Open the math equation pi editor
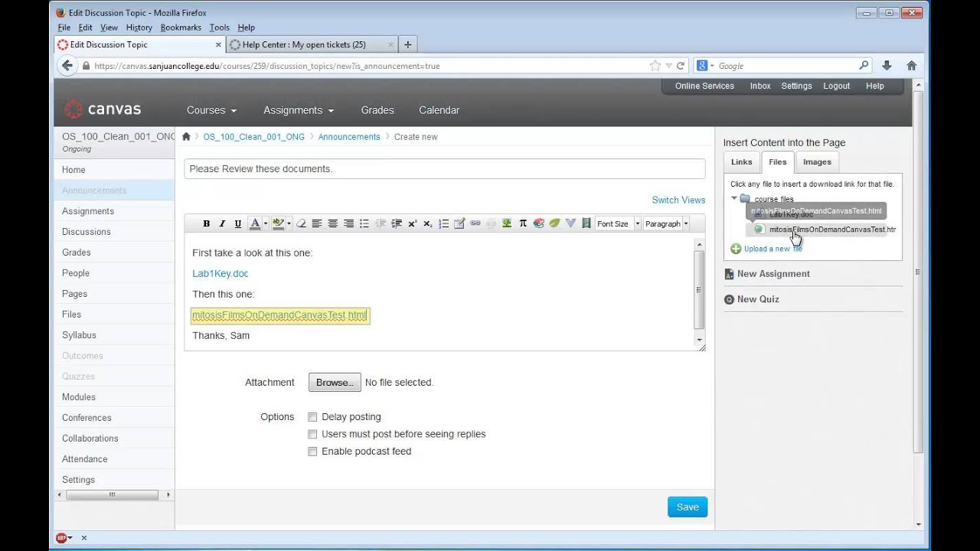 tap(523, 223)
